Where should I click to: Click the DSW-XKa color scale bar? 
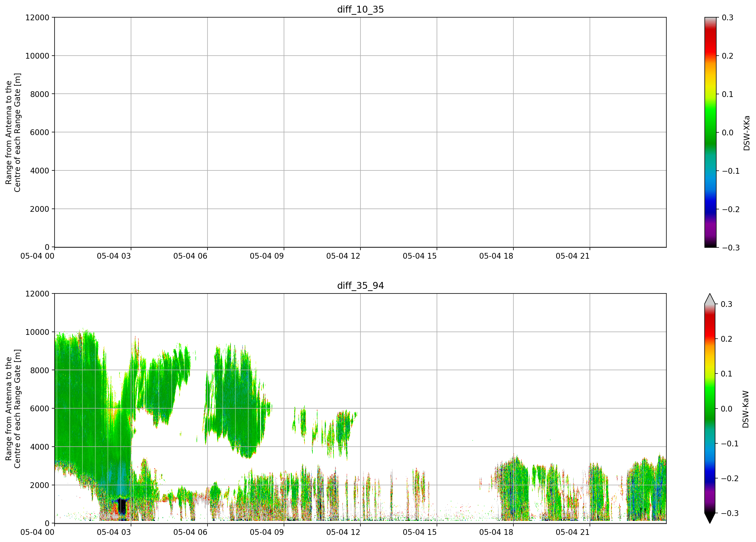click(710, 132)
